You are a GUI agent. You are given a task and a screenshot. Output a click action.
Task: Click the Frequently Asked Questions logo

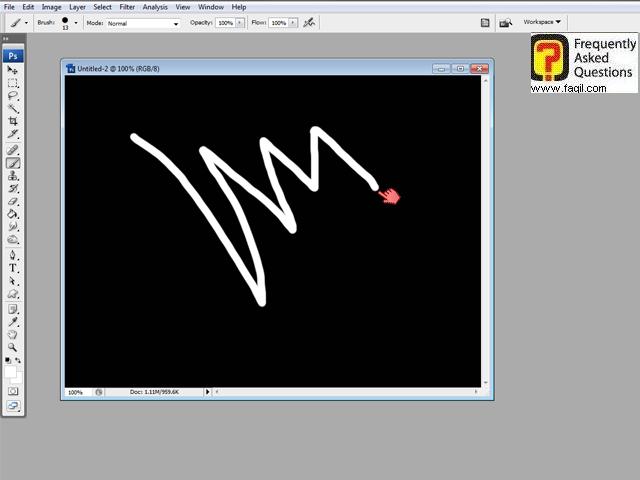click(x=584, y=64)
